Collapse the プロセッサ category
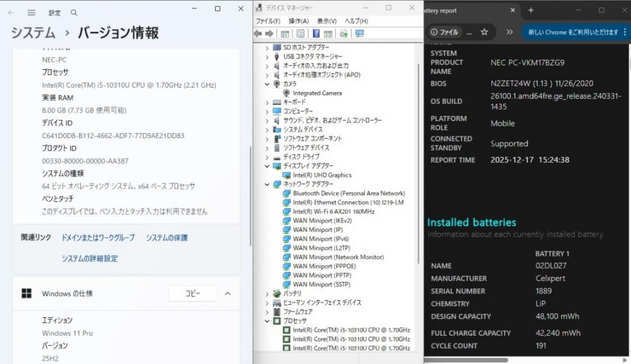Viewport: 631px width, 364px height. pyautogui.click(x=267, y=321)
